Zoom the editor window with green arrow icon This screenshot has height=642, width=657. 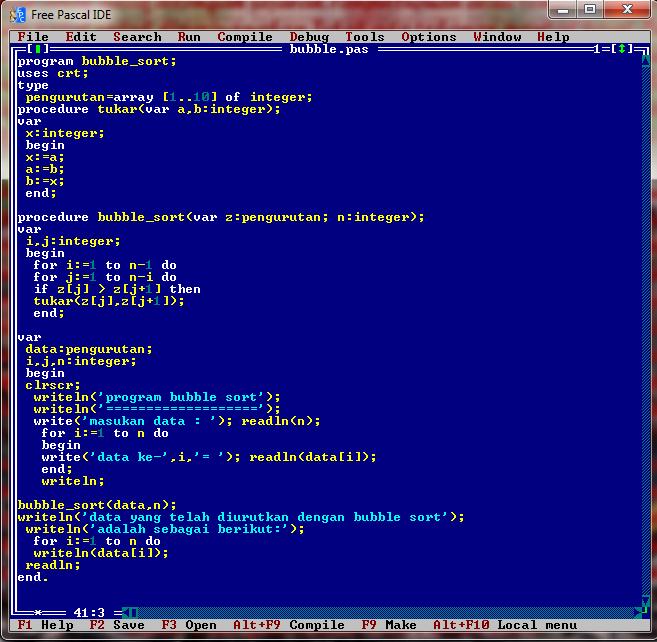pyautogui.click(x=622, y=49)
